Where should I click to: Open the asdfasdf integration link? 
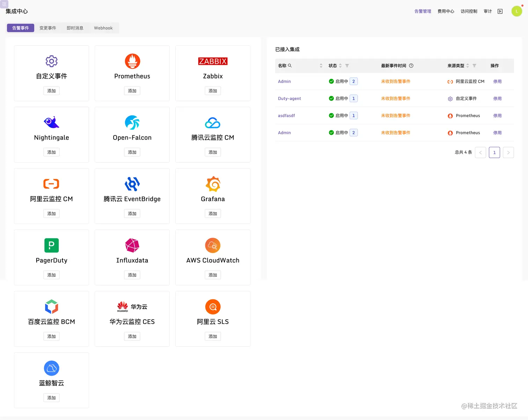[x=286, y=115]
